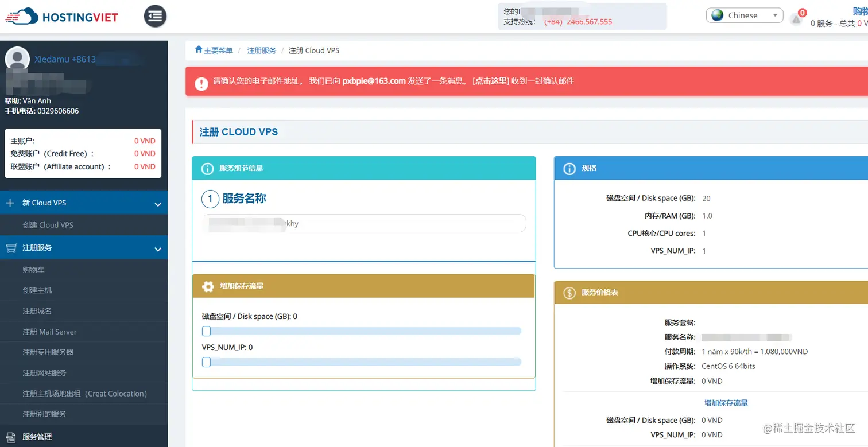Click the step 1 circle beside 服务名称
The height and width of the screenshot is (447, 868).
tap(210, 199)
